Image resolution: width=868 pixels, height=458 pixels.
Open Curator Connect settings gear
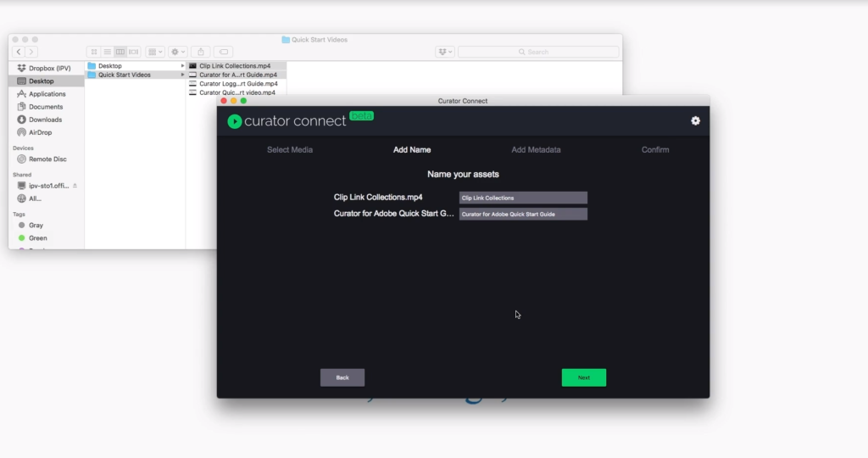(x=695, y=120)
